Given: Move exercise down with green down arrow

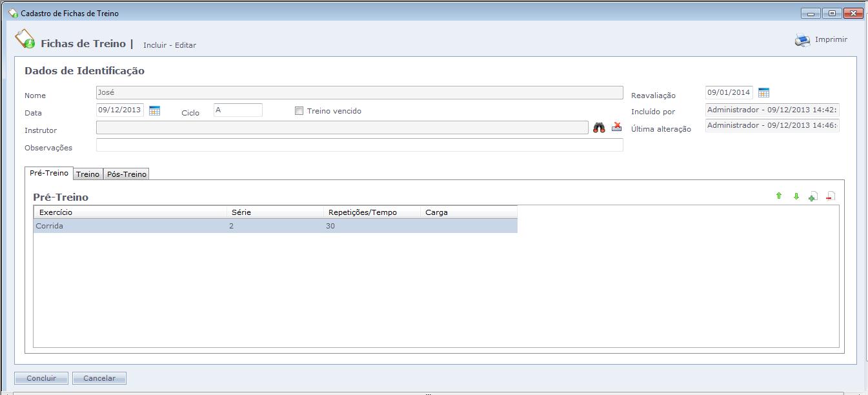Looking at the screenshot, I should 796,196.
